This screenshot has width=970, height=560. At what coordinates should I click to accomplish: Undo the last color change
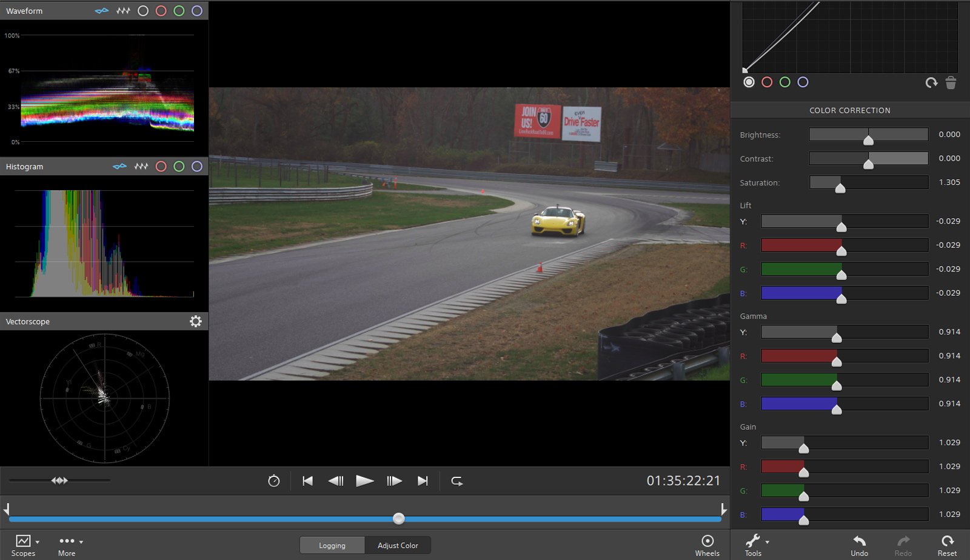coord(859,545)
